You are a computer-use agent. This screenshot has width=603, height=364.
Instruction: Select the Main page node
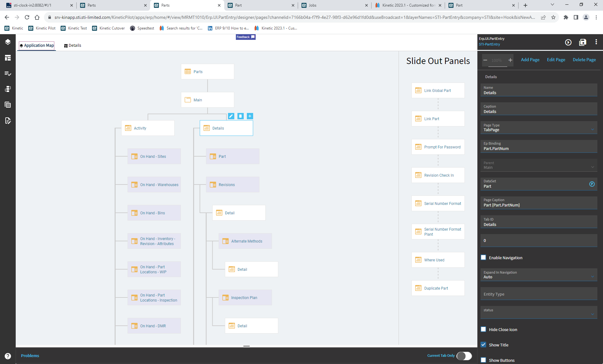point(208,100)
